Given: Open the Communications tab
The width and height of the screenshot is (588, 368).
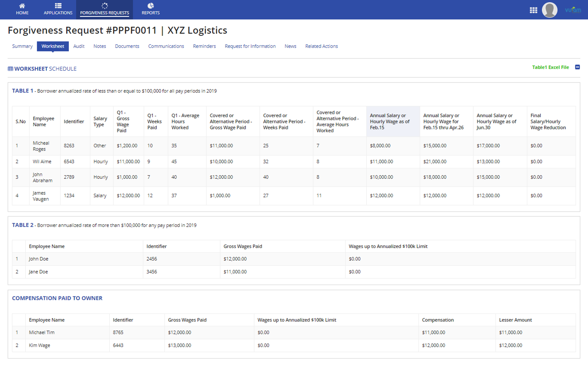Looking at the screenshot, I should coord(166,46).
